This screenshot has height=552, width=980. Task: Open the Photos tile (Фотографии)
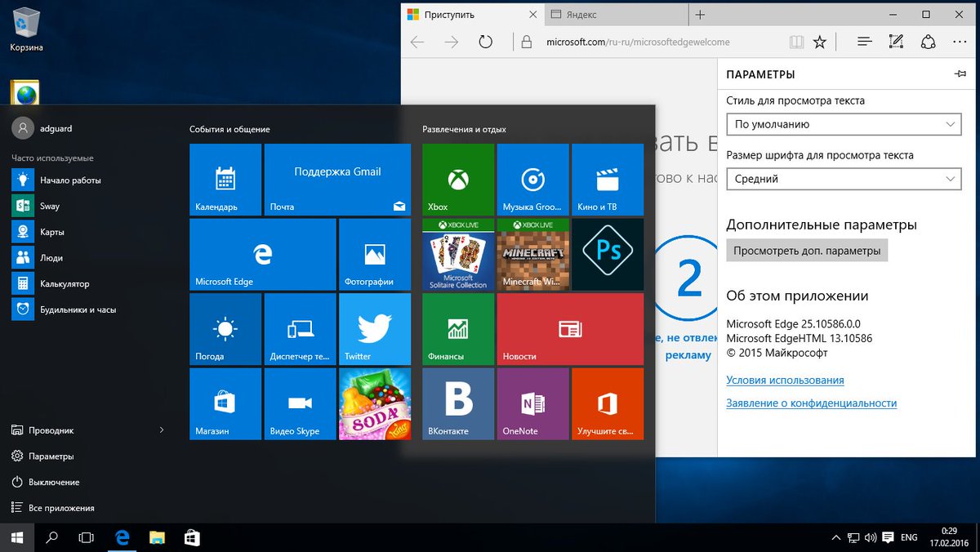point(375,254)
